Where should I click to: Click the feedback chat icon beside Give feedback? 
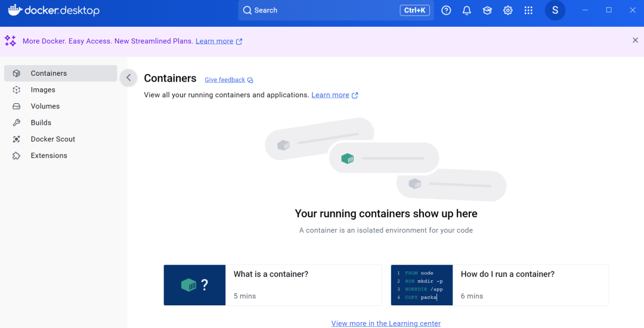[x=250, y=80]
